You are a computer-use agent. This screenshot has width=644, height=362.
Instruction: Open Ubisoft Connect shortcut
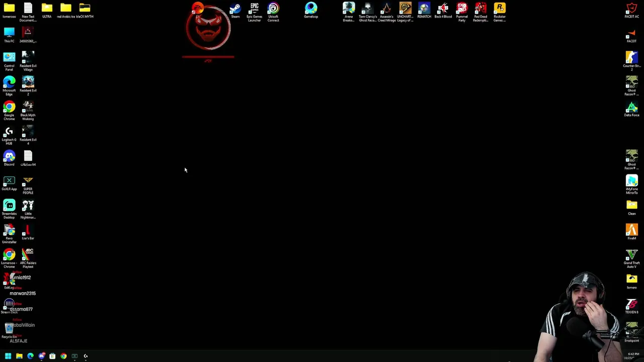(273, 12)
